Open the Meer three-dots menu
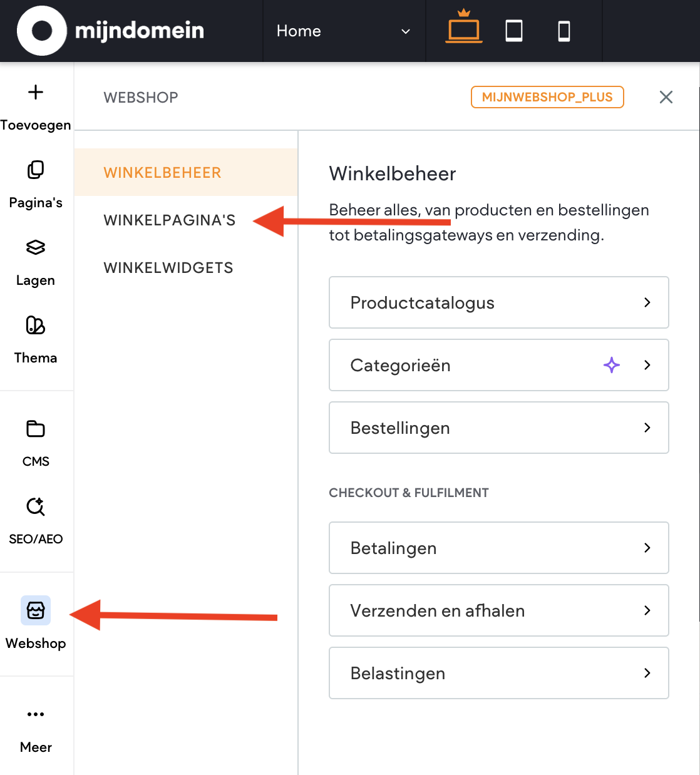Viewport: 700px width, 775px height. pyautogui.click(x=36, y=714)
